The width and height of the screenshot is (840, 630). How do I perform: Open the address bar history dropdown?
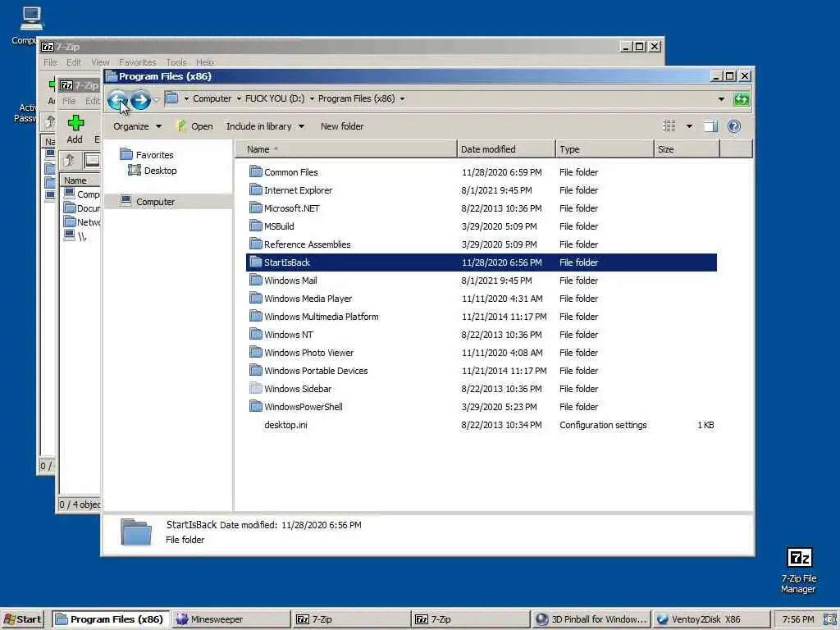(x=721, y=99)
